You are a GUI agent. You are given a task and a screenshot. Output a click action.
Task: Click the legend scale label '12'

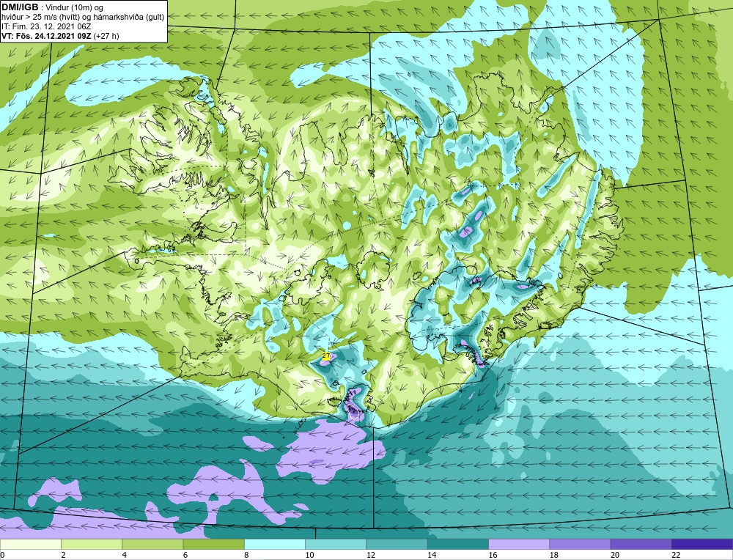click(370, 555)
